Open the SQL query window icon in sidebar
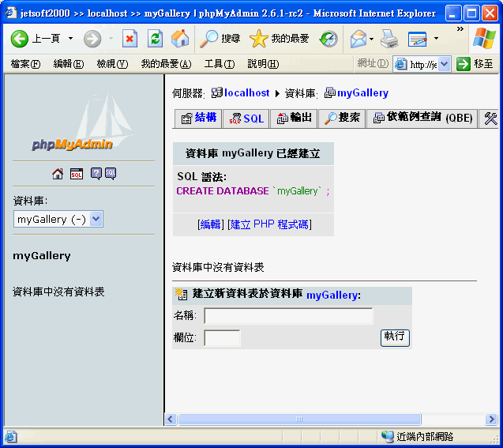 click(x=77, y=174)
